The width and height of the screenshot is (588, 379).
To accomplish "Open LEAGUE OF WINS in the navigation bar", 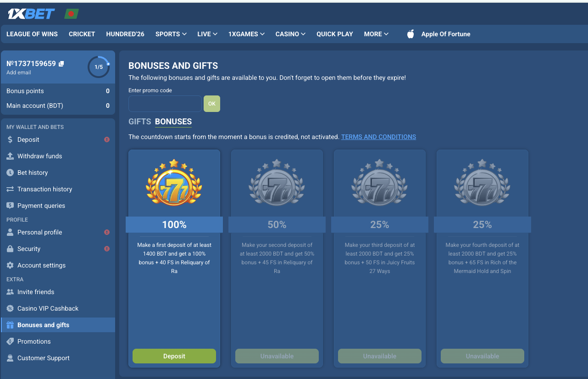I will (32, 34).
